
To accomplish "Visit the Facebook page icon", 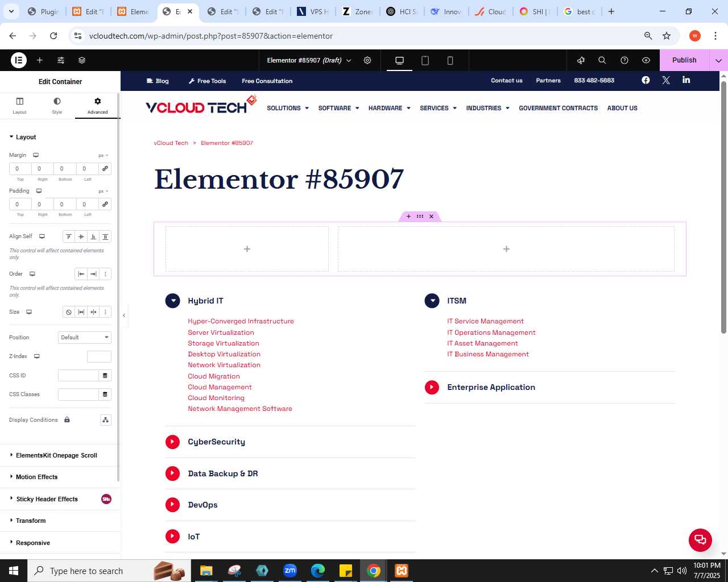I will pos(646,80).
